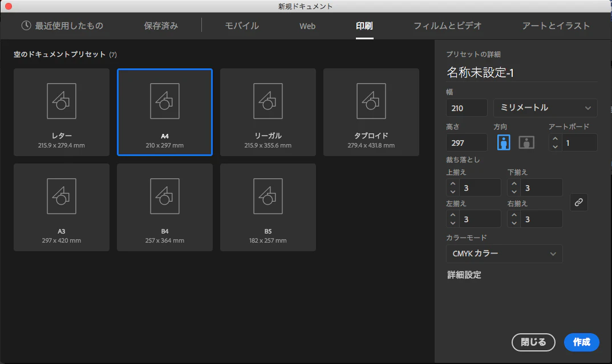Increase the アートボード count stepper
612x364 pixels.
point(555,139)
